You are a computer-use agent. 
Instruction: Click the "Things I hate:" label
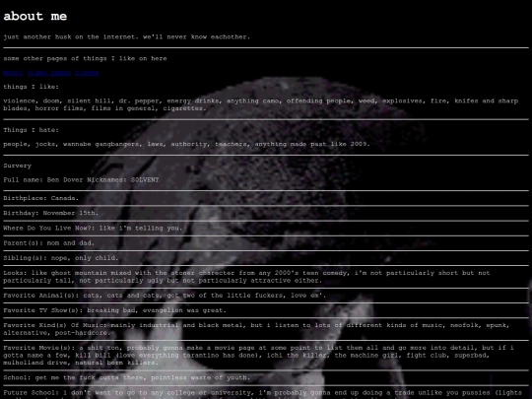point(31,130)
